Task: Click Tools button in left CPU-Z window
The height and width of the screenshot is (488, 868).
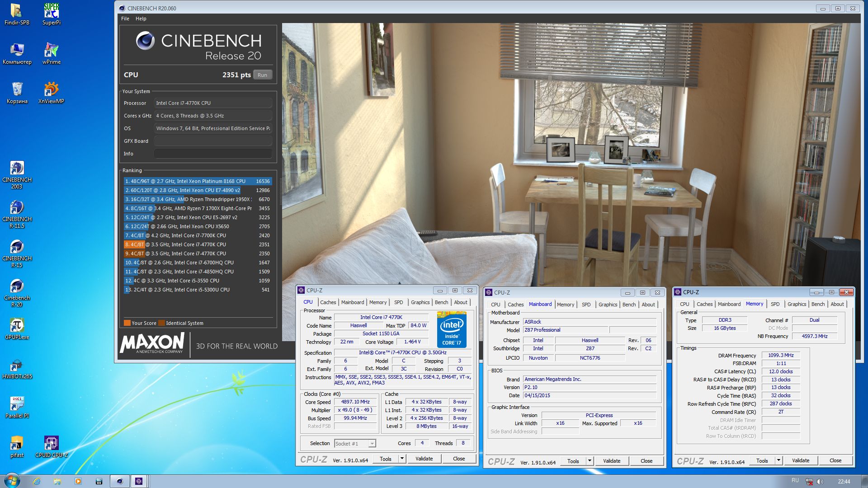Action: point(386,459)
